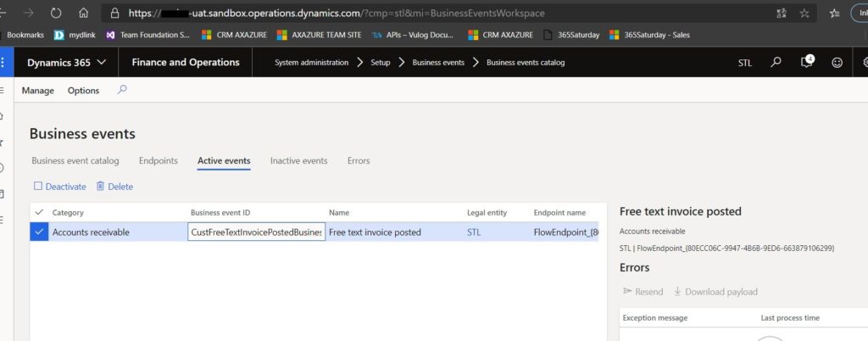Open the AXAZURE TEAM SITE bookmark
868x341 pixels.
tap(320, 35)
